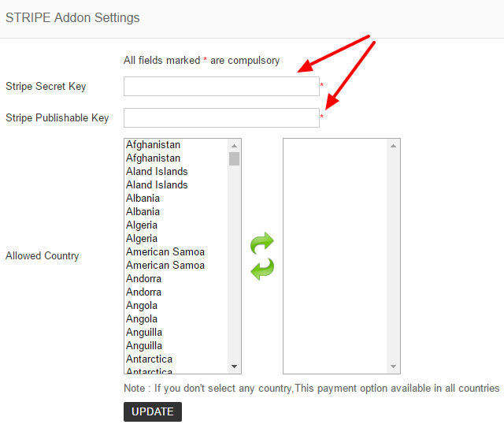Click the green left-pointing remove country arrow

click(x=262, y=269)
